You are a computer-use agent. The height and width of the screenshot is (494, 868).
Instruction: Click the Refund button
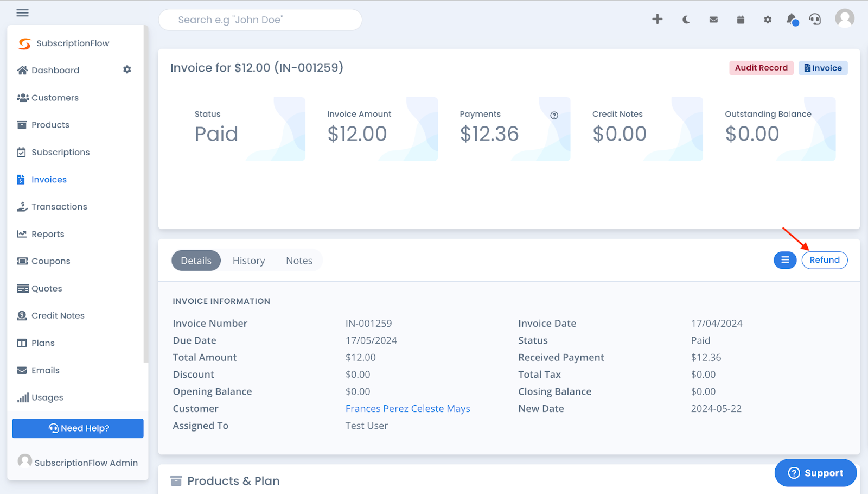(x=824, y=260)
